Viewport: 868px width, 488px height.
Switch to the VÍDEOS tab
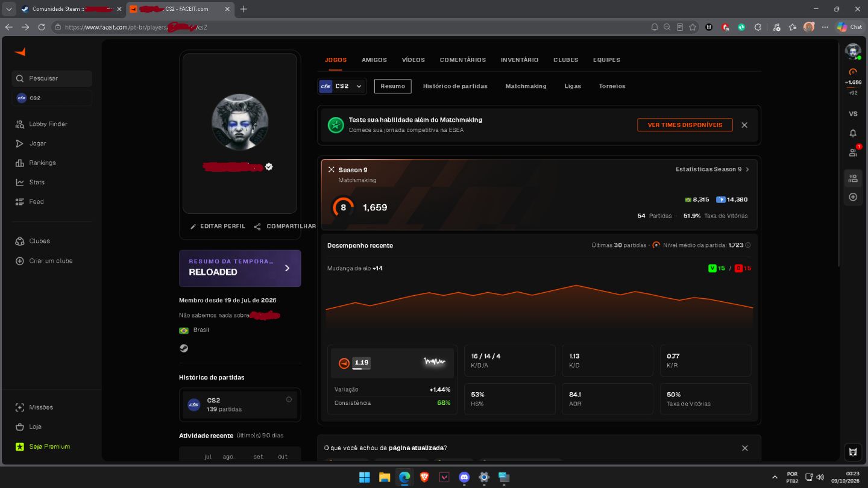click(414, 60)
